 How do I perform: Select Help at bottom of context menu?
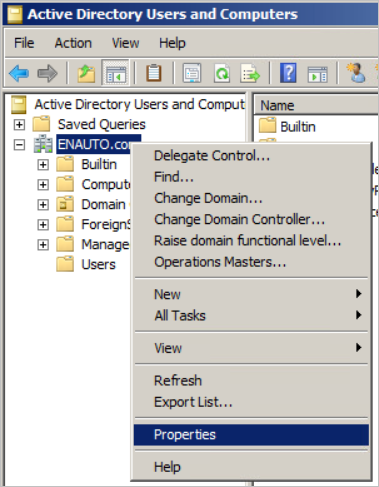click(251, 467)
